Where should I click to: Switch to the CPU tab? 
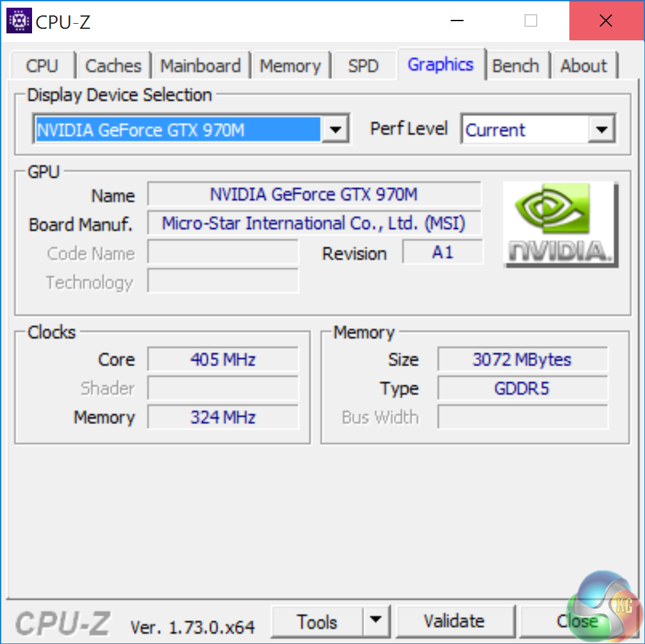coord(42,66)
